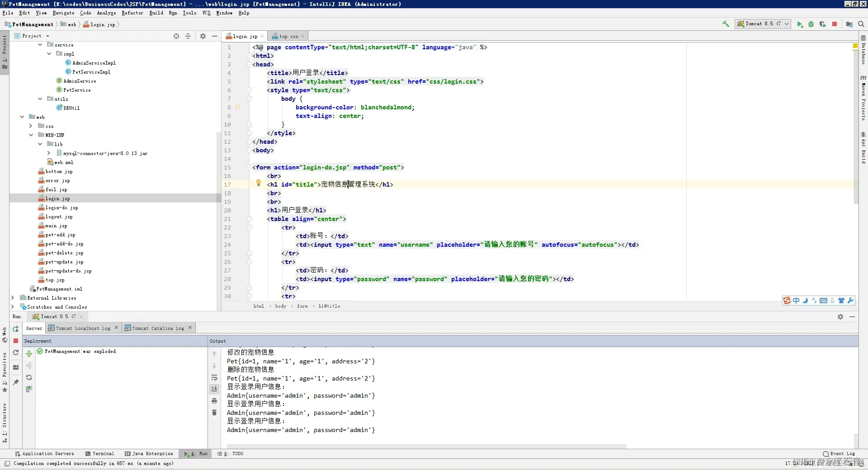Toggle the Ant Build tool window
The image size is (868, 470).
863,147
